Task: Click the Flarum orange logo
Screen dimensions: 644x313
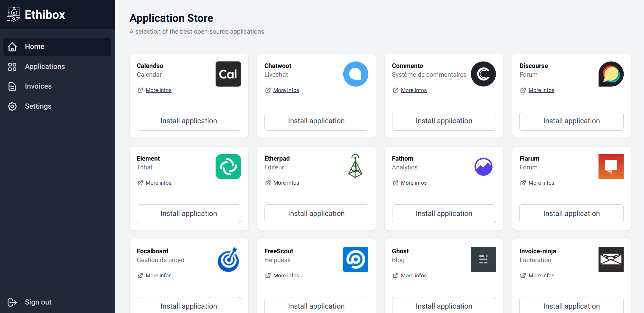Action: (x=611, y=167)
